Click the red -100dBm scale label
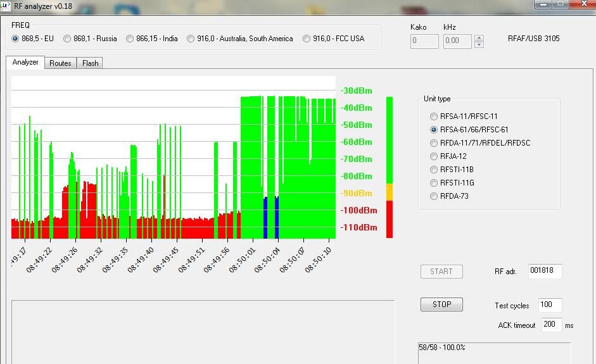Viewport: 596px width, 364px height. pos(359,210)
